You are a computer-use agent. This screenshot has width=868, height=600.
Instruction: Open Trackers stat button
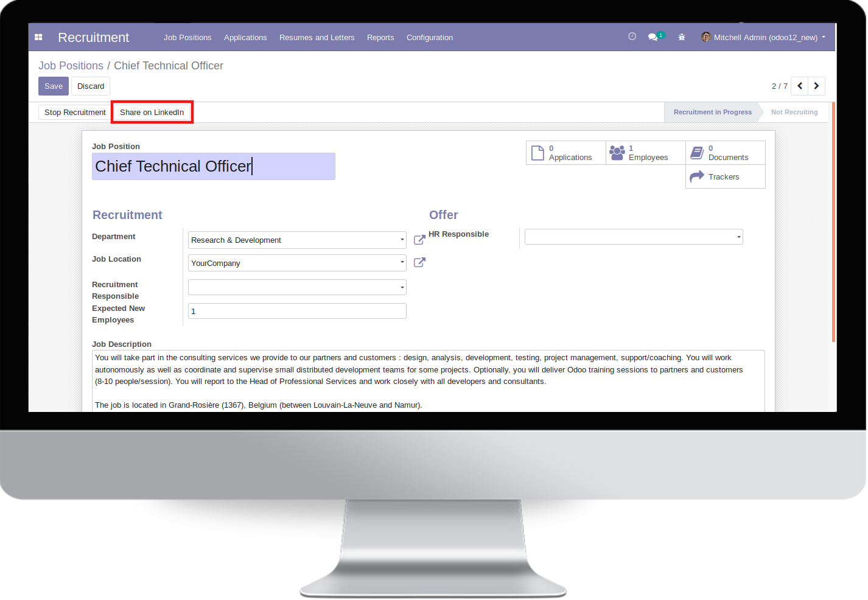click(x=726, y=176)
